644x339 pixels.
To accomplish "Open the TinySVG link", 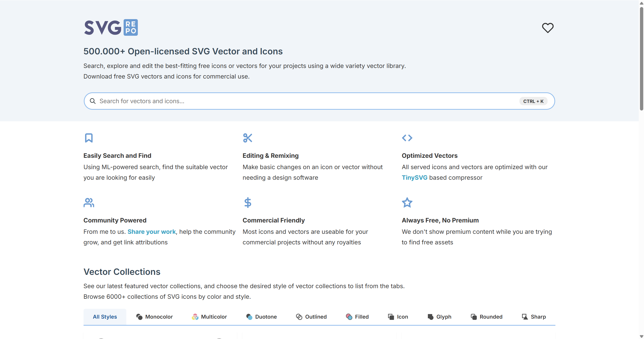I will [414, 178].
